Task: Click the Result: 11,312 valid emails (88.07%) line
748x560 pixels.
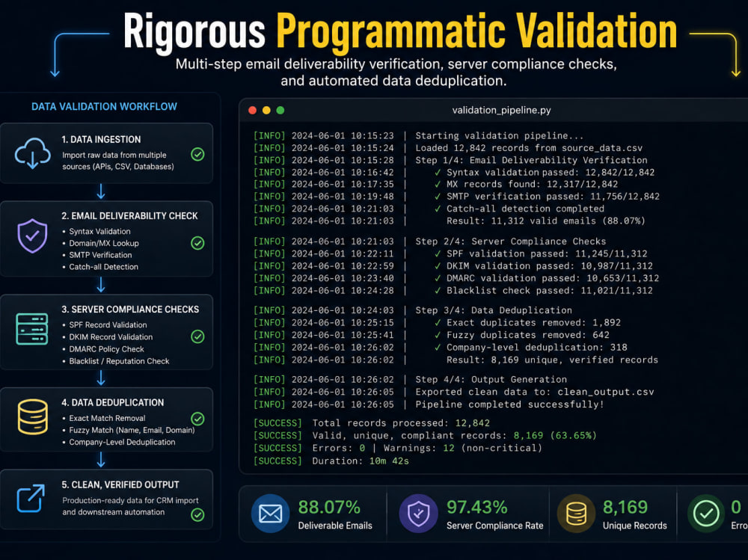Action: (x=546, y=221)
